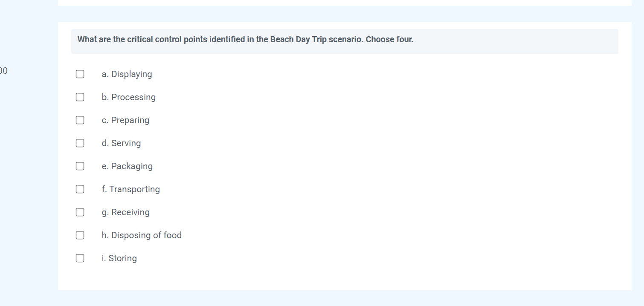The image size is (644, 306).
Task: Check the box for option c. Preparing
Action: (x=80, y=120)
